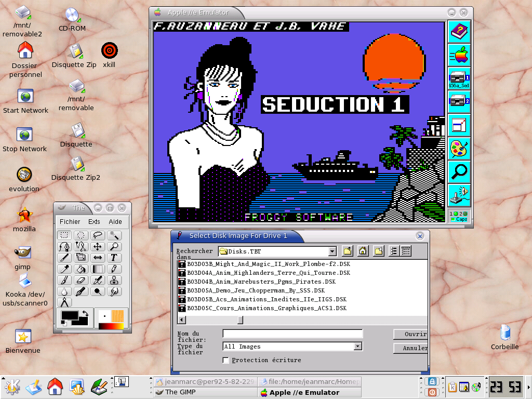Click the Annuler button

410,348
